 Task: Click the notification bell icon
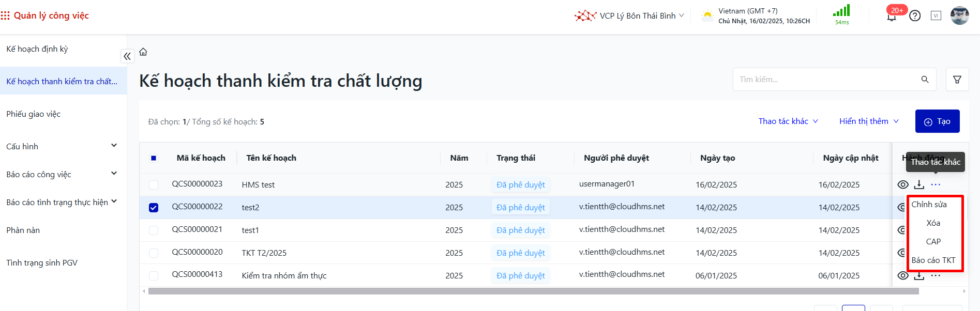(892, 17)
